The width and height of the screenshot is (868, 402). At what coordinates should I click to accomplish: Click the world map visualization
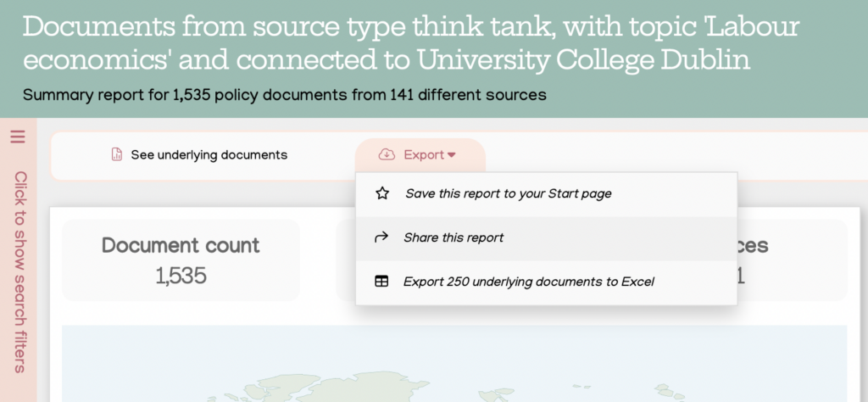[454, 363]
